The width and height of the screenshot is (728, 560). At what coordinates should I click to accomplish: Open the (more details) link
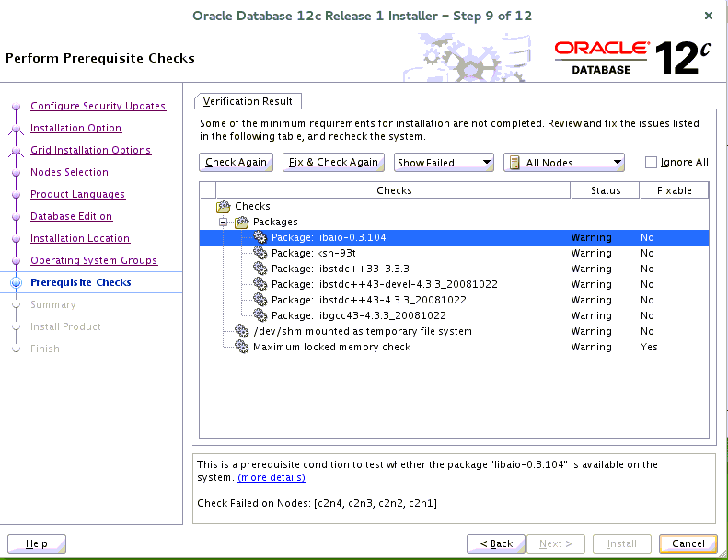point(272,477)
